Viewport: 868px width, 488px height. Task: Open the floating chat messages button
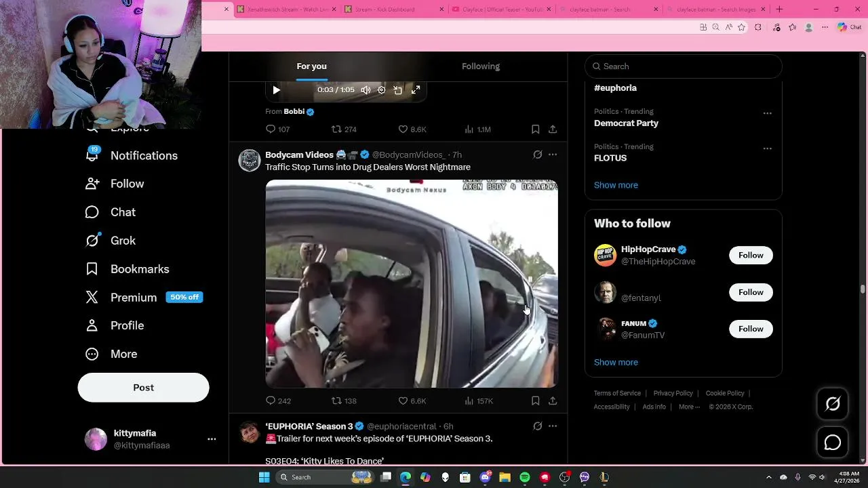coord(833,443)
